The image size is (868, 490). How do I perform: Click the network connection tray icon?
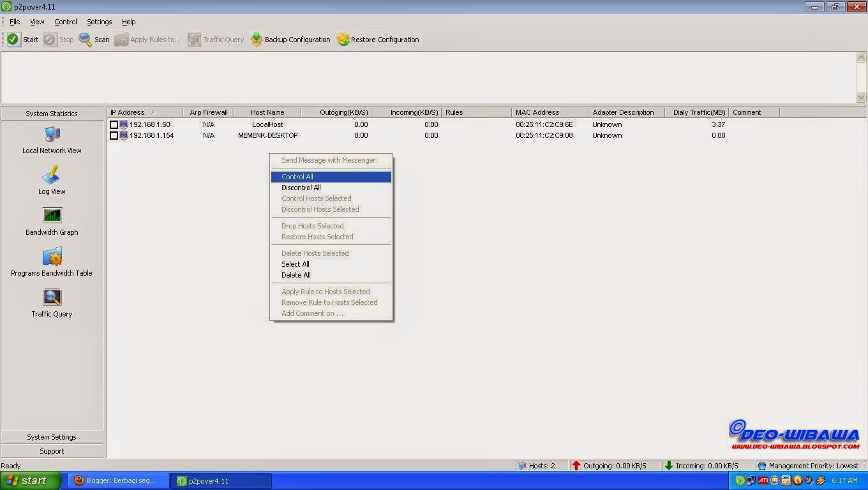(x=751, y=480)
